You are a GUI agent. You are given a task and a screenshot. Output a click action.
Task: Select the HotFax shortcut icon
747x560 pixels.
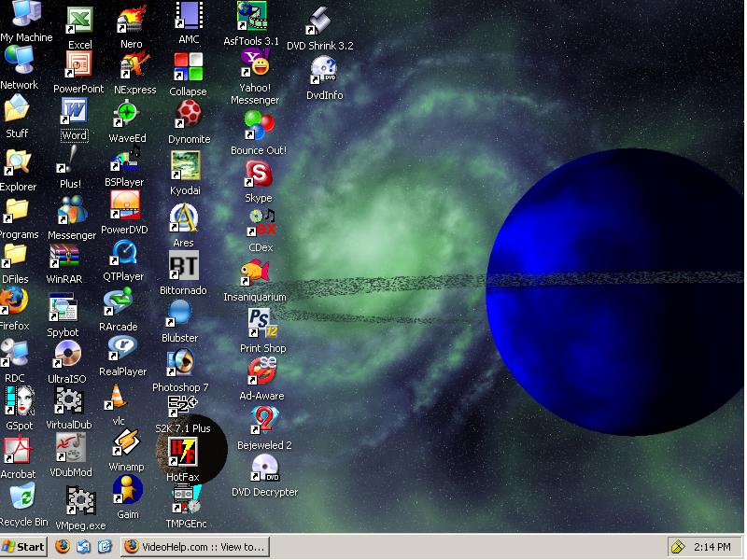183,452
